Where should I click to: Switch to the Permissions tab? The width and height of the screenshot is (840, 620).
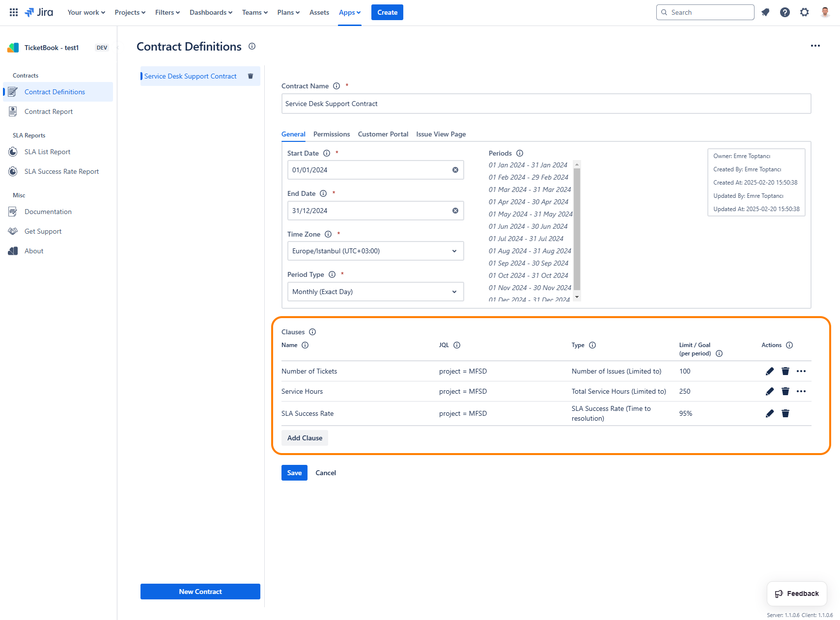click(x=332, y=134)
